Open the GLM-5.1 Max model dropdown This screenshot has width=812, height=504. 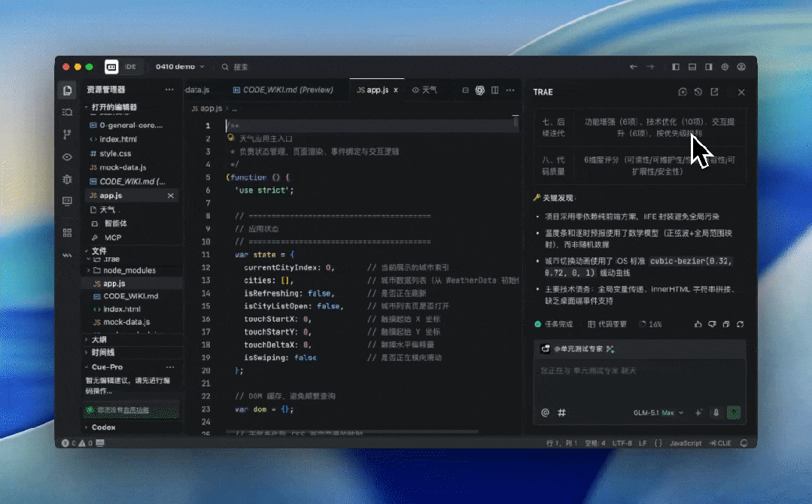tap(659, 412)
